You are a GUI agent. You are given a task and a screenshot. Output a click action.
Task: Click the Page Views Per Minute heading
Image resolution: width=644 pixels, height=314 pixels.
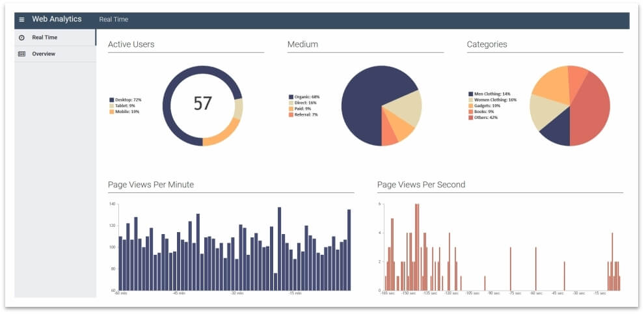tap(151, 185)
